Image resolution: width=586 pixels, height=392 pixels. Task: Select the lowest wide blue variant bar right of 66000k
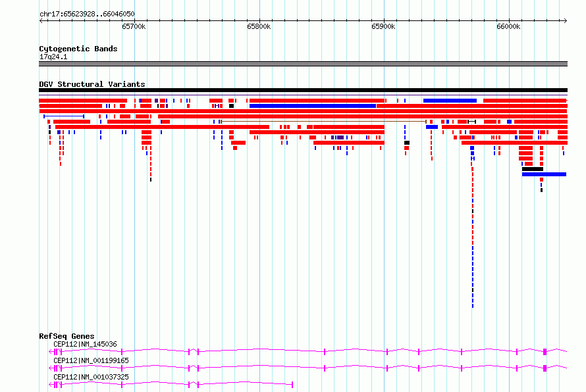[x=544, y=174]
